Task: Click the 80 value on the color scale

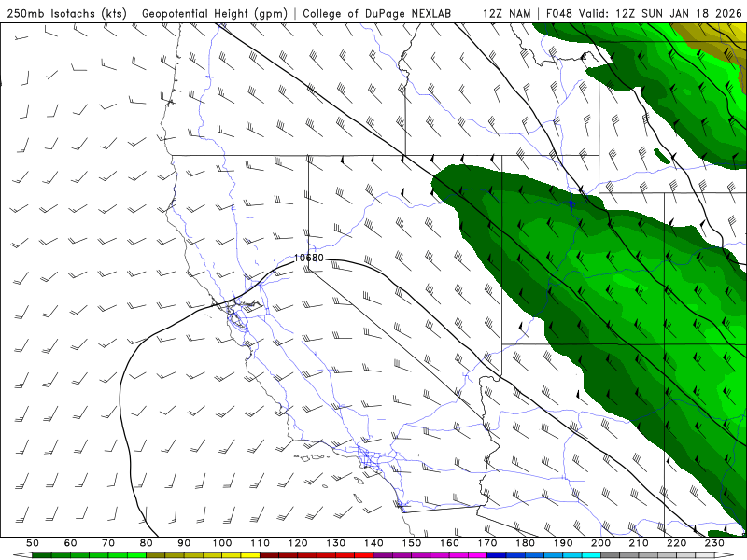Action: (147, 543)
